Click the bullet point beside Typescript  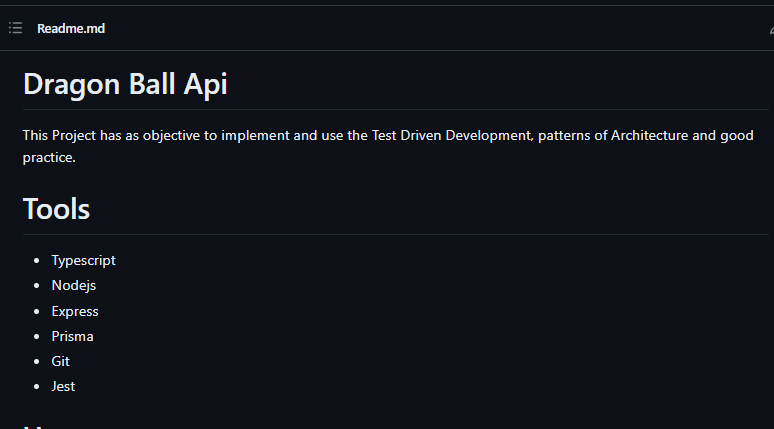click(x=38, y=261)
